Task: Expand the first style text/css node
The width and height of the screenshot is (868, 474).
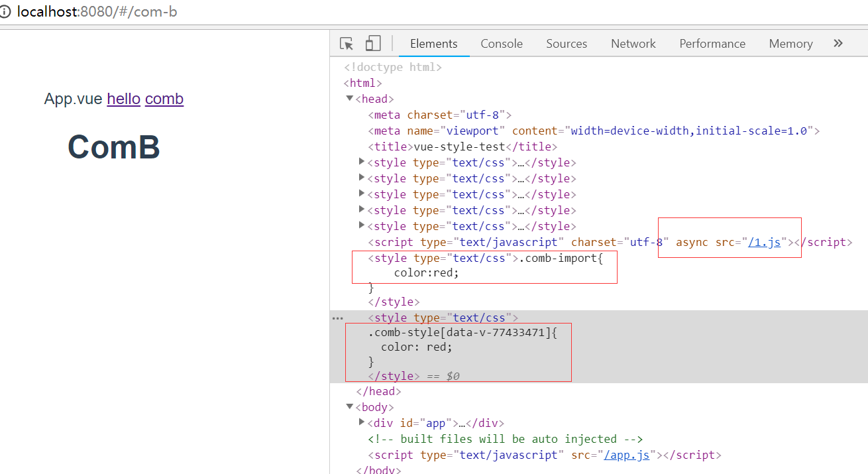Action: click(x=362, y=162)
